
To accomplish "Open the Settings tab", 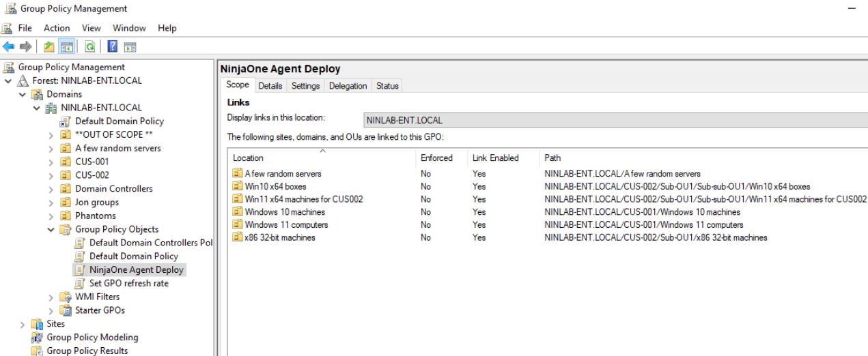I will pyautogui.click(x=305, y=86).
